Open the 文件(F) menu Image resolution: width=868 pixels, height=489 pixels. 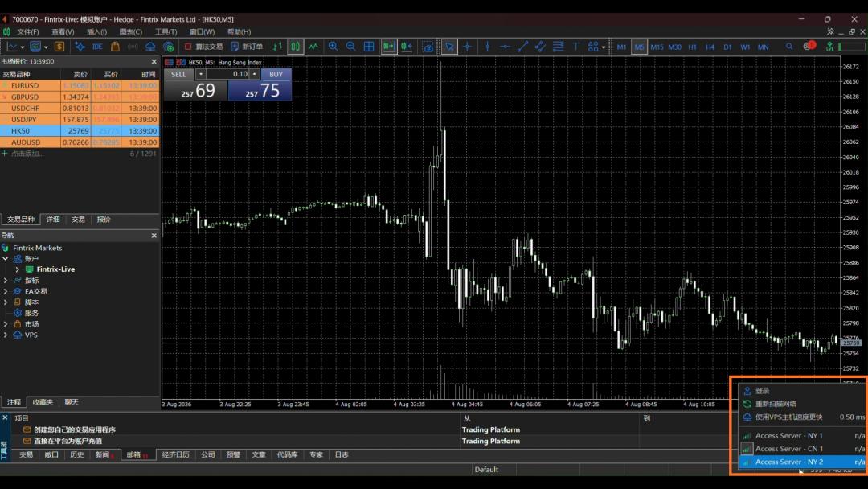27,32
